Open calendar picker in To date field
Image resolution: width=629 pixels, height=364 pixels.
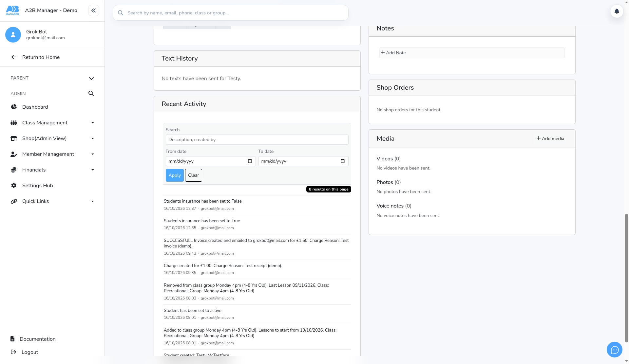coord(343,161)
